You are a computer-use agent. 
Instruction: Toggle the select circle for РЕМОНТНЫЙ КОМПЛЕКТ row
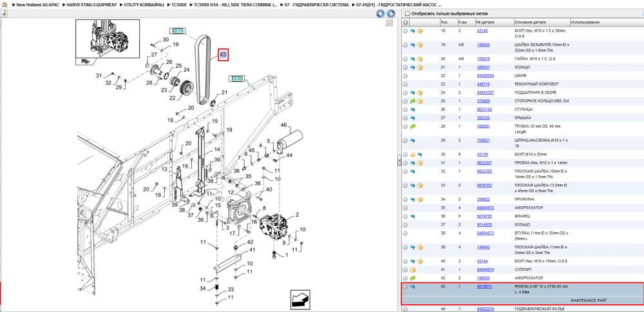click(405, 84)
